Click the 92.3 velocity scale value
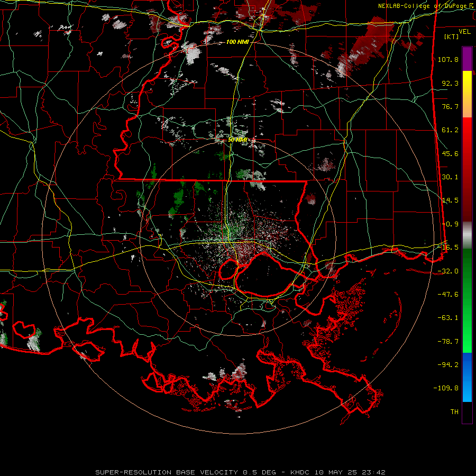Screen dimensions: 476x476 450,83
